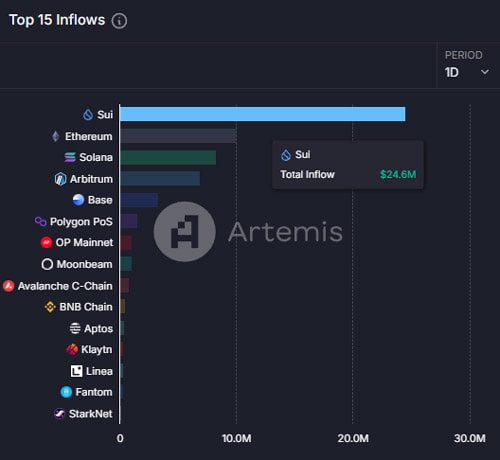Click the Ethereum diamond icon
This screenshot has height=460, width=500.
point(56,136)
